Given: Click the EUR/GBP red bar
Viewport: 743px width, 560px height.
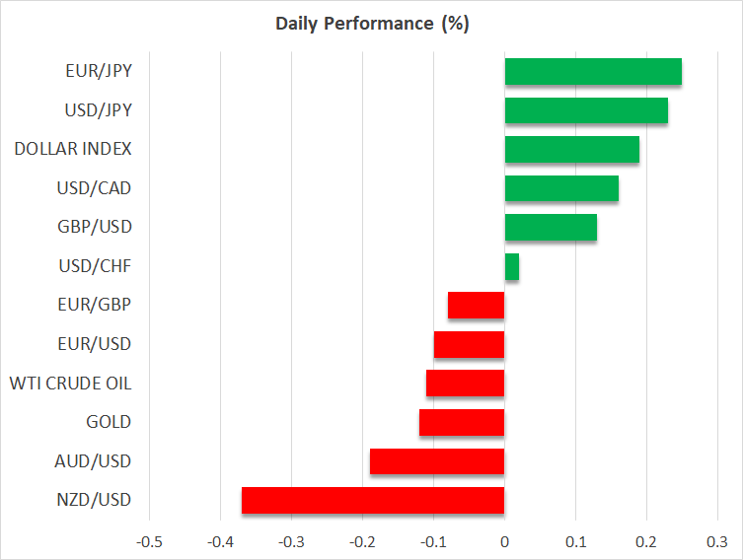Looking at the screenshot, I should (x=476, y=306).
